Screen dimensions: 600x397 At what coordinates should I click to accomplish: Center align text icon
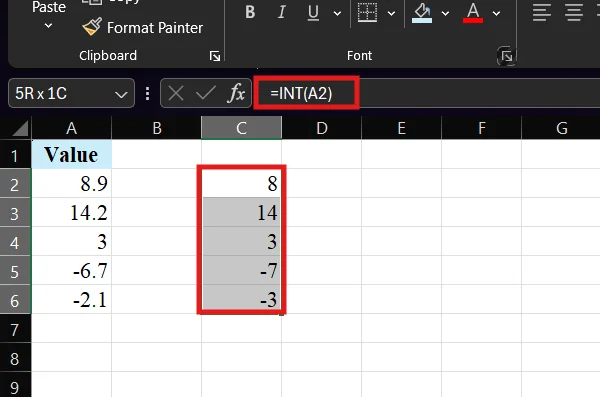574,13
